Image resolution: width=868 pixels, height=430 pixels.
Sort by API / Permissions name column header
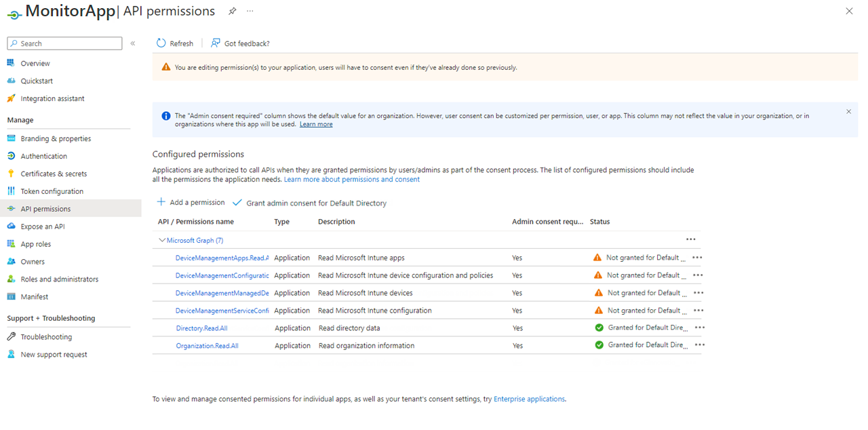196,222
